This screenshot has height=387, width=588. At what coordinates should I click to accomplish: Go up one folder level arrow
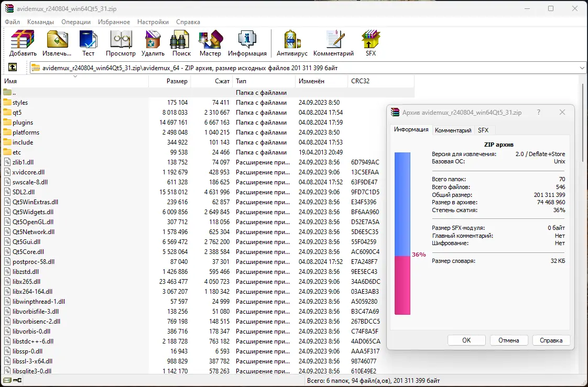click(13, 68)
